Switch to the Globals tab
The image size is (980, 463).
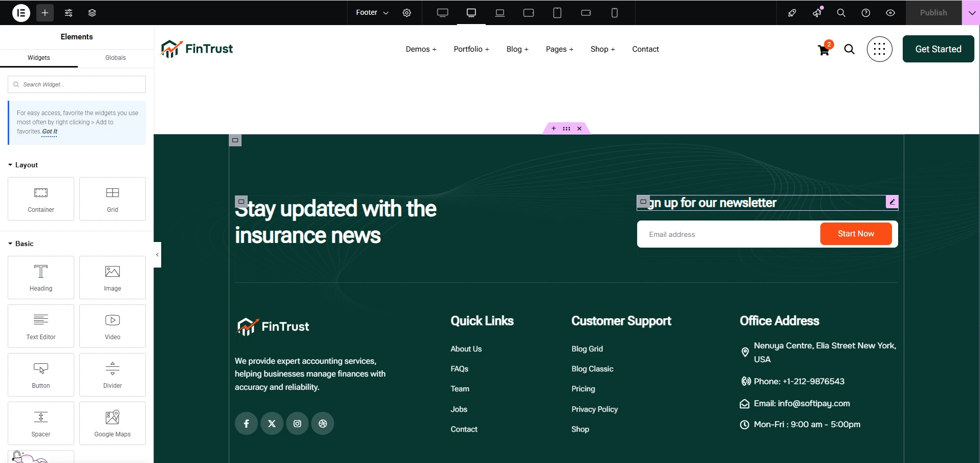click(115, 58)
